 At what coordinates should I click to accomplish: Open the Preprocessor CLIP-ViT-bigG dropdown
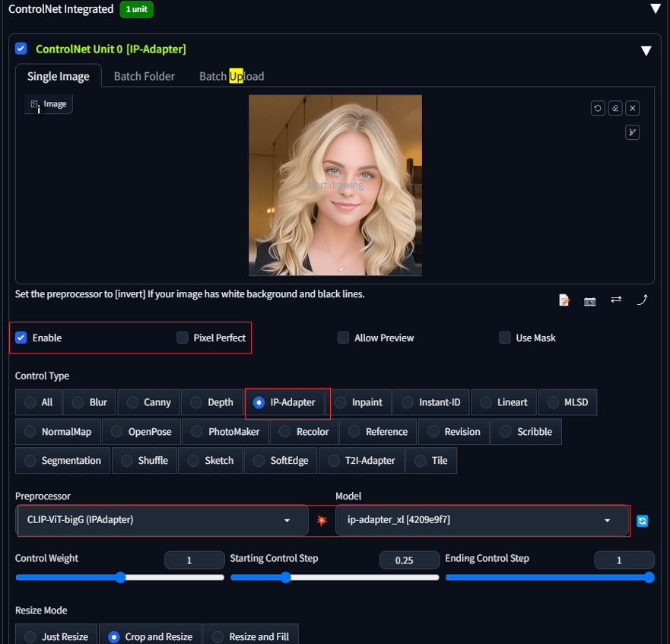pos(162,520)
